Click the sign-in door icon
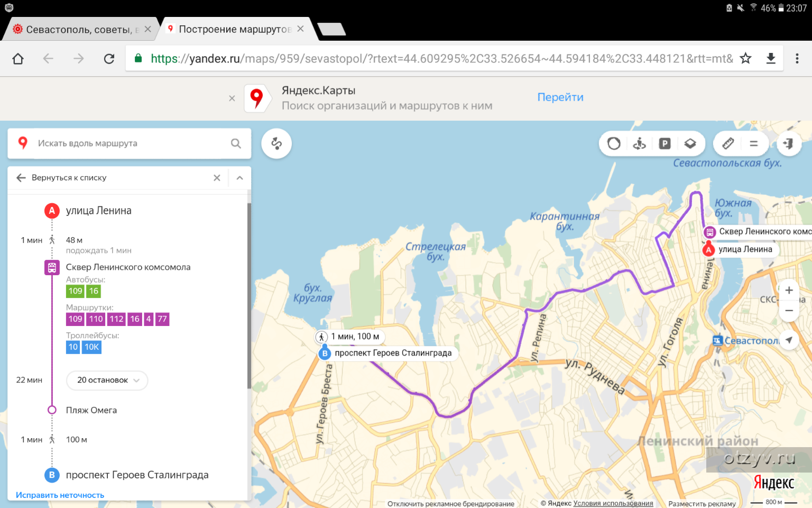This screenshot has height=508, width=812. click(x=788, y=143)
